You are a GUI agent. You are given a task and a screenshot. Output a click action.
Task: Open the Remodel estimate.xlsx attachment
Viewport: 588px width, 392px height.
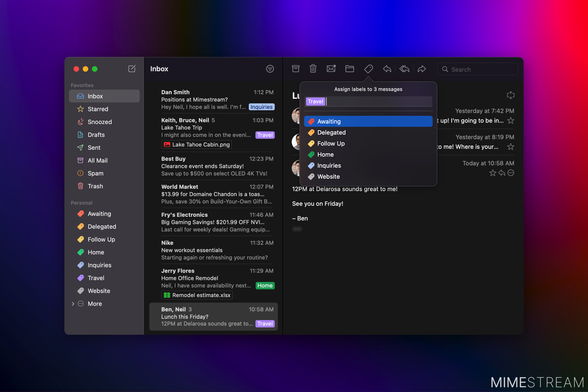197,295
